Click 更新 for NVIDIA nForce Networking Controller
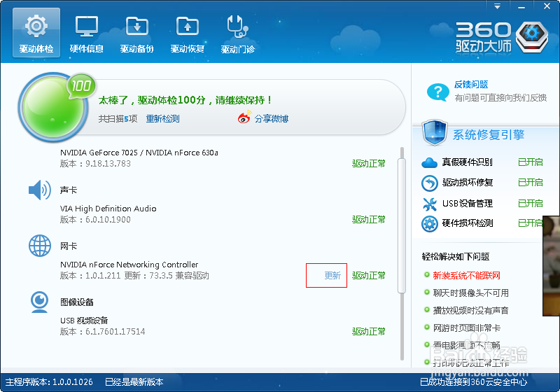The height and width of the screenshot is (392, 560). 332,276
